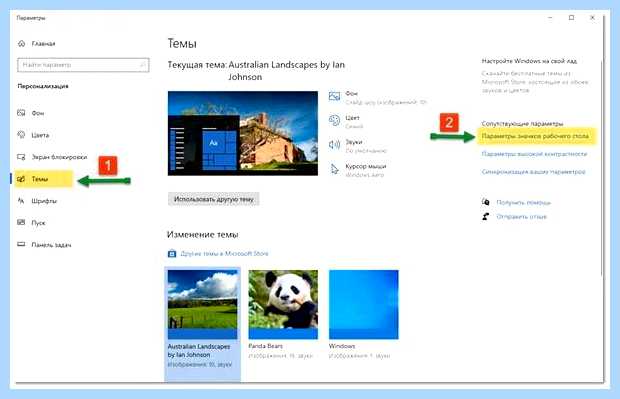Click the Главная home icon
Image resolution: width=620 pixels, height=399 pixels.
point(21,44)
